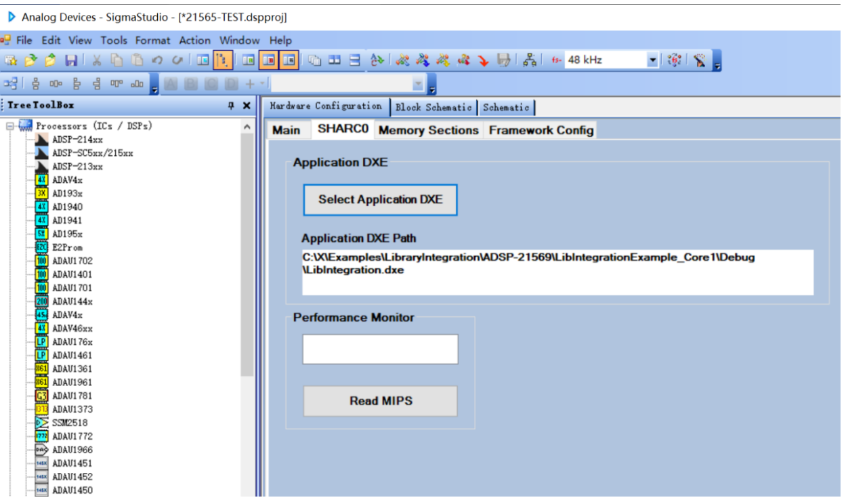Viewport: 848px width, 504px height.
Task: Open the Action menu
Action: click(x=194, y=41)
